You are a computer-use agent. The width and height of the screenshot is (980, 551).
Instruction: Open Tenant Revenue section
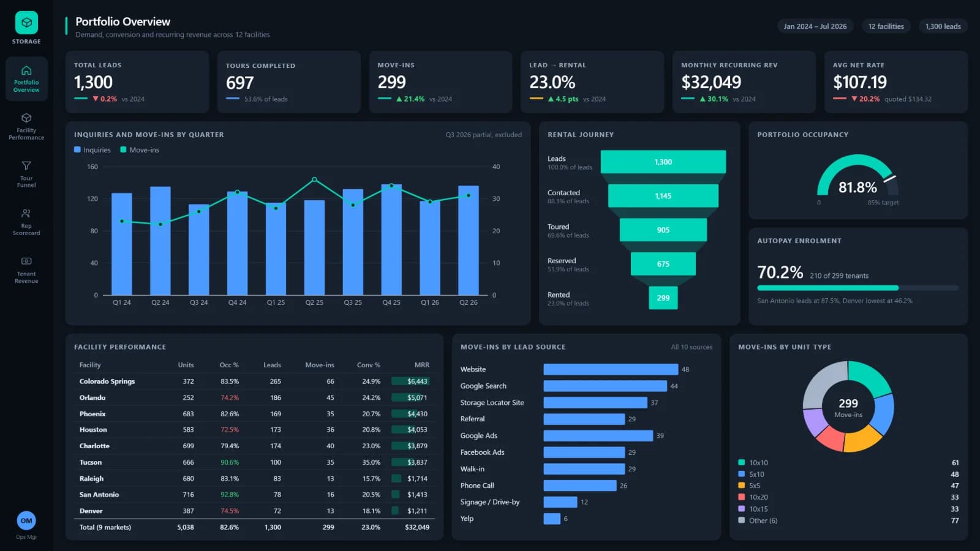(26, 270)
